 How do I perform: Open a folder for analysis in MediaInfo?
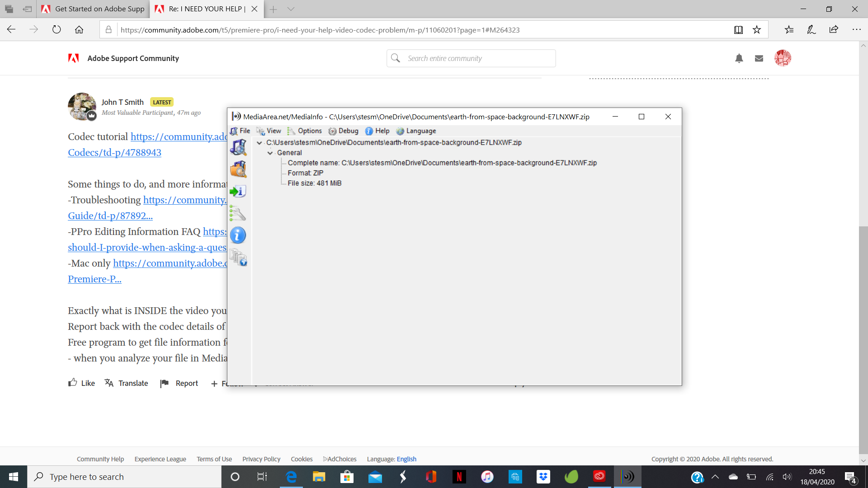[x=238, y=169]
